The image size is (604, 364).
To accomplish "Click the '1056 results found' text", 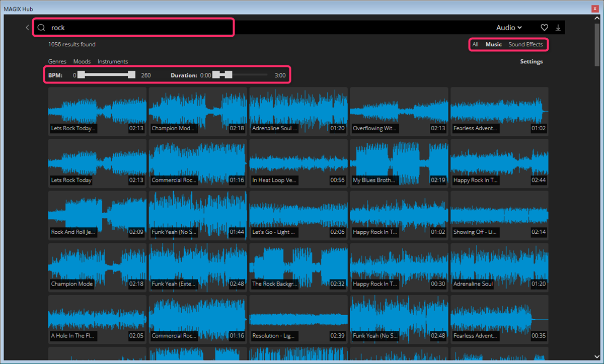I will click(x=71, y=44).
